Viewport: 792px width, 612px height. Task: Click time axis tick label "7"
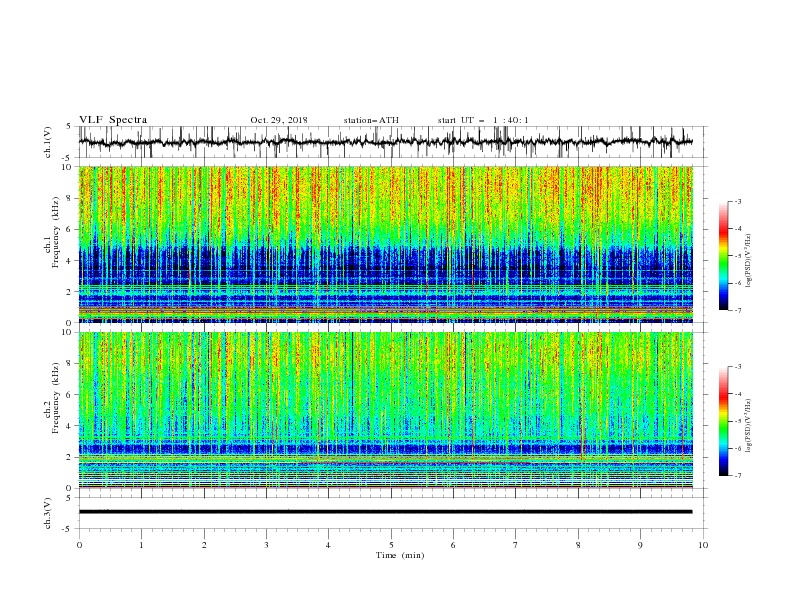click(x=516, y=545)
